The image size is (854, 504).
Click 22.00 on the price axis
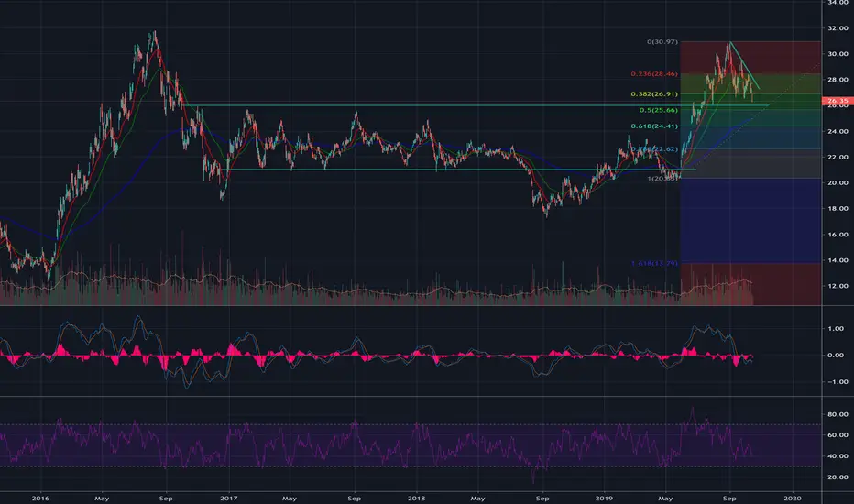(x=838, y=157)
